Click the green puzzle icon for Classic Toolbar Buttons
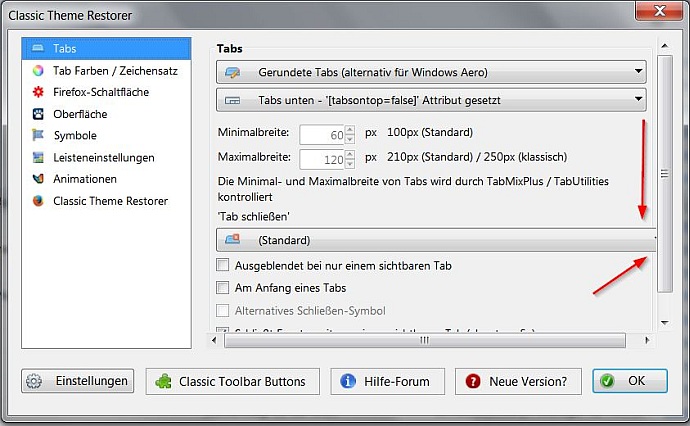690x426 pixels. 163,381
